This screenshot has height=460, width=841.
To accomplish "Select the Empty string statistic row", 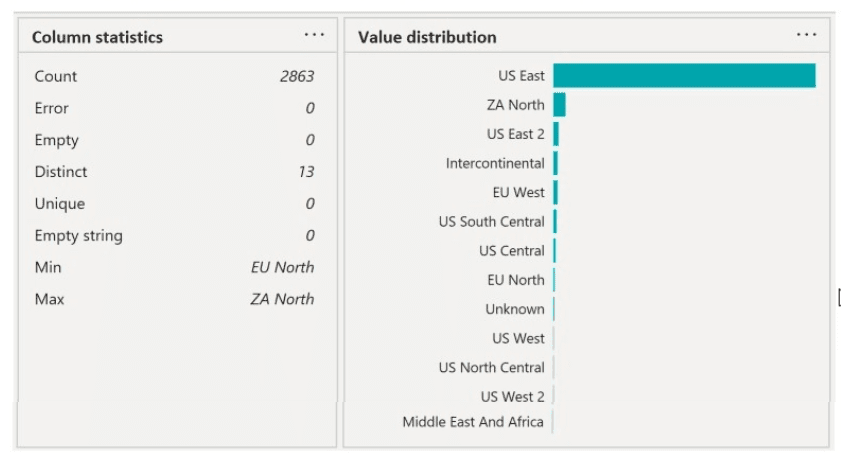I will 174,236.
